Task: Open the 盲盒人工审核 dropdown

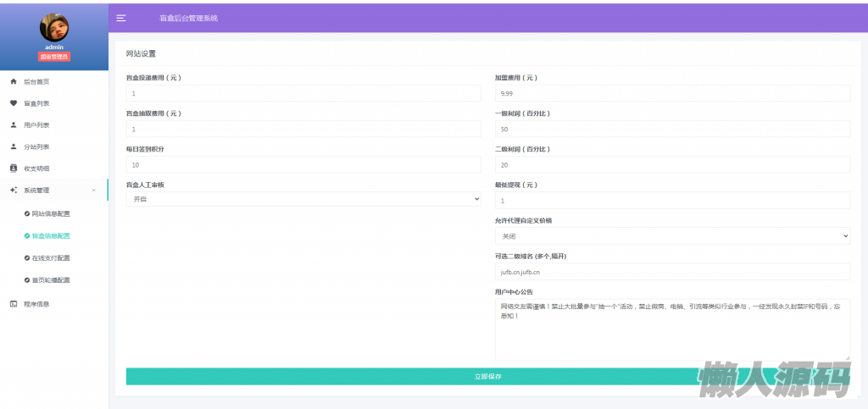Action: (x=303, y=199)
